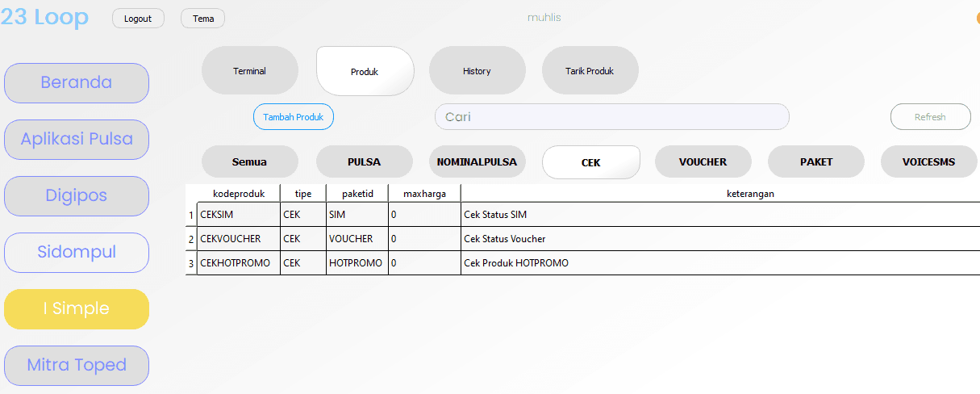This screenshot has width=980, height=394.
Task: Select the PAKET filter tab
Action: click(815, 161)
